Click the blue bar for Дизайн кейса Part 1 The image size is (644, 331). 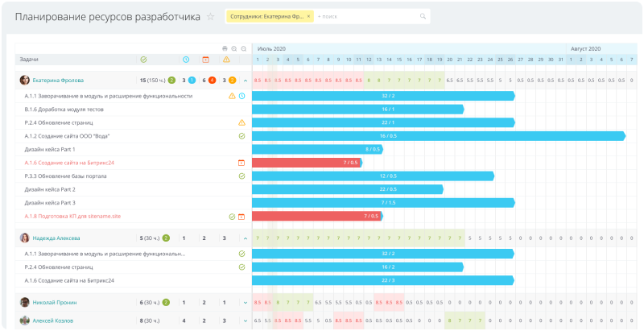pos(317,150)
